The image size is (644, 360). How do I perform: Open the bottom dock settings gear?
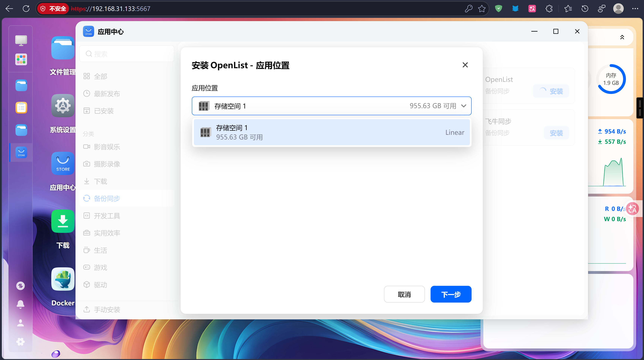coord(21,342)
